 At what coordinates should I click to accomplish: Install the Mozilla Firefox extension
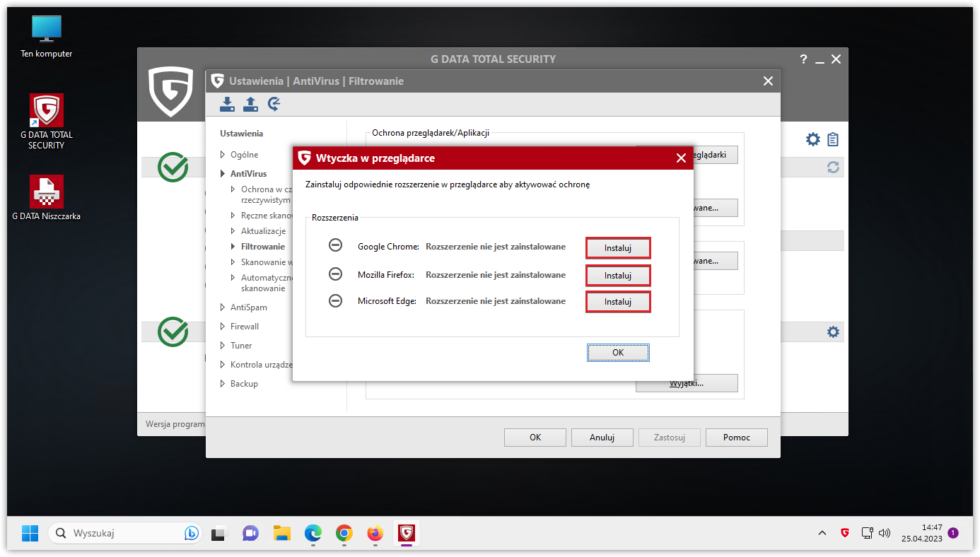(618, 275)
